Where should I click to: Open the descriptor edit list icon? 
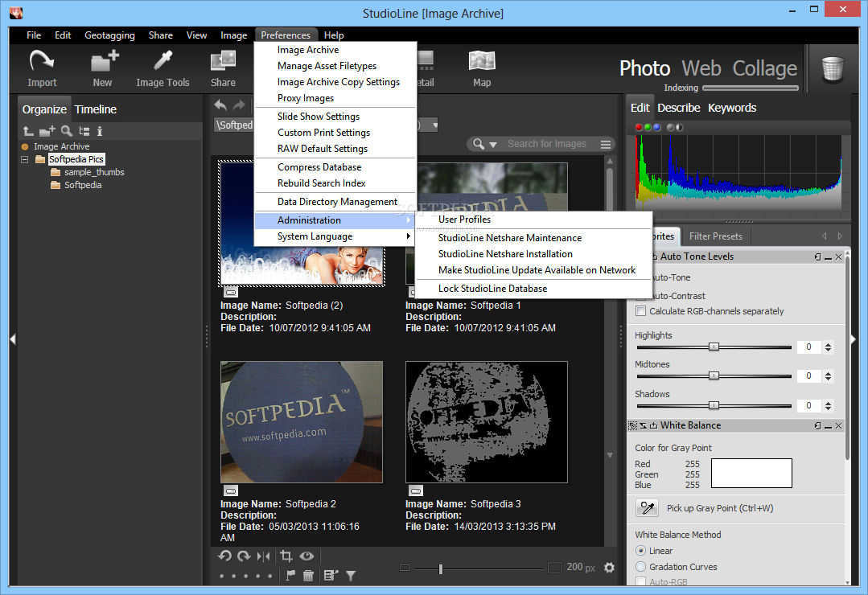tap(331, 576)
